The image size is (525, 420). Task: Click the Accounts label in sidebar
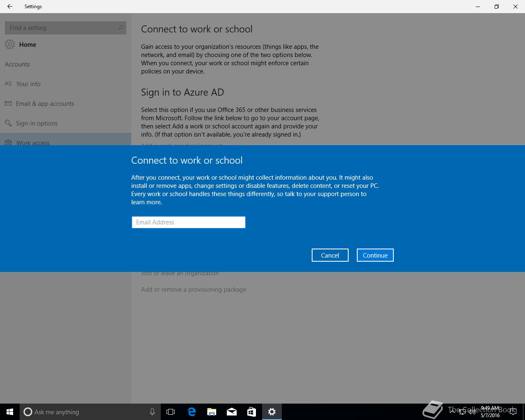click(x=17, y=64)
